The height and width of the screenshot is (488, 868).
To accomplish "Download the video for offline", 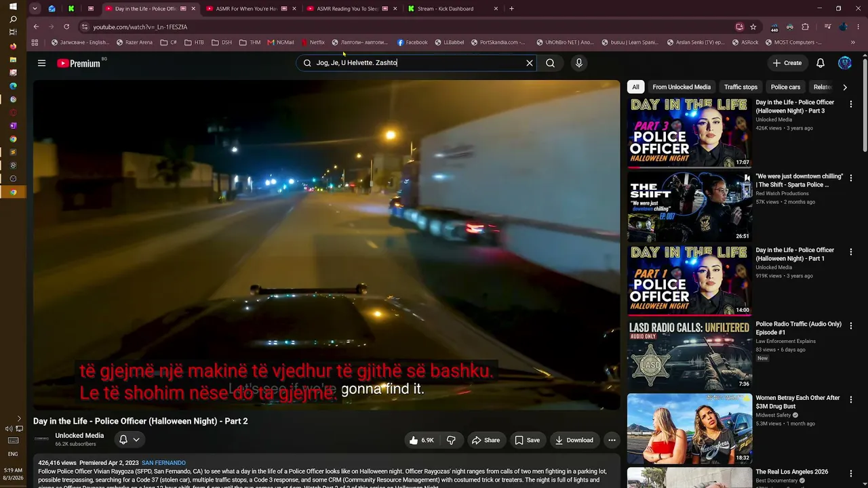I will coord(574,441).
